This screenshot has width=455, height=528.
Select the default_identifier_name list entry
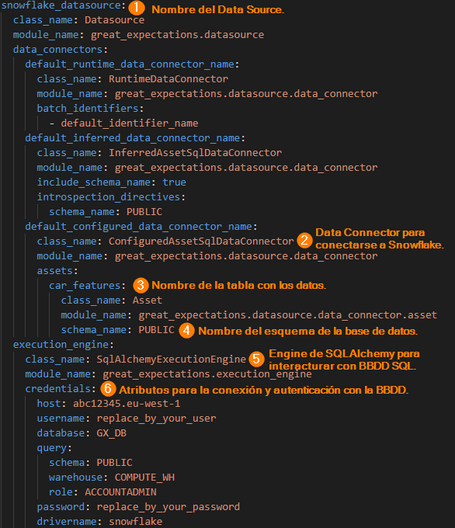pos(129,123)
